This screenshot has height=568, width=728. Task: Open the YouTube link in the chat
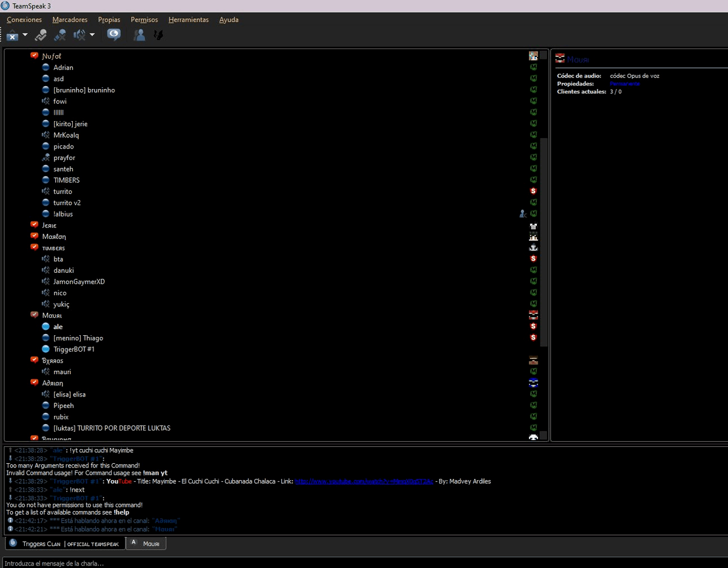[364, 481]
